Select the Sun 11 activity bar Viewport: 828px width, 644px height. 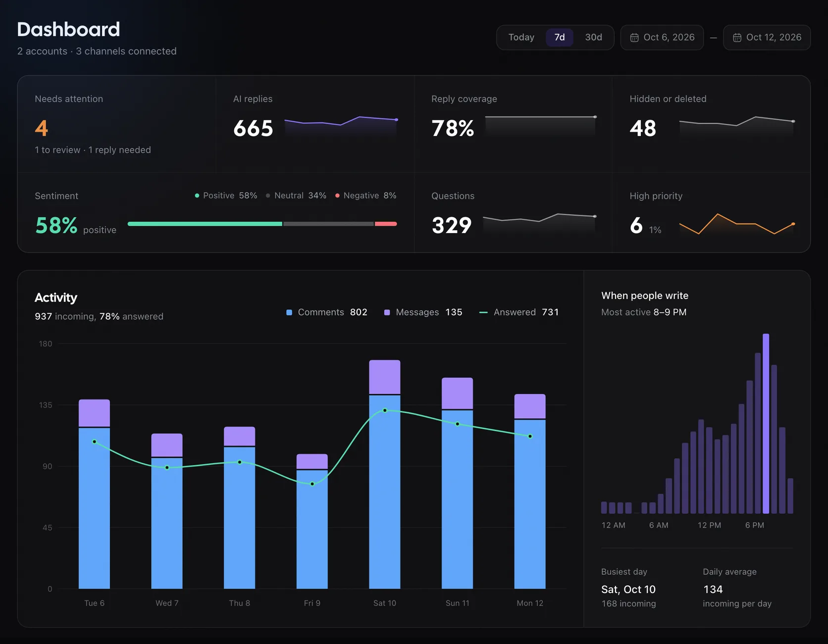point(458,483)
